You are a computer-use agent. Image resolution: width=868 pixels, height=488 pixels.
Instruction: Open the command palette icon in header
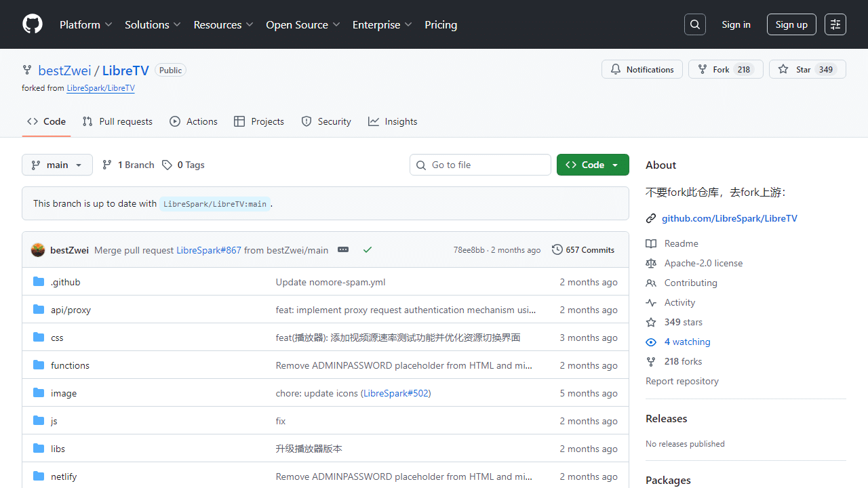click(835, 24)
